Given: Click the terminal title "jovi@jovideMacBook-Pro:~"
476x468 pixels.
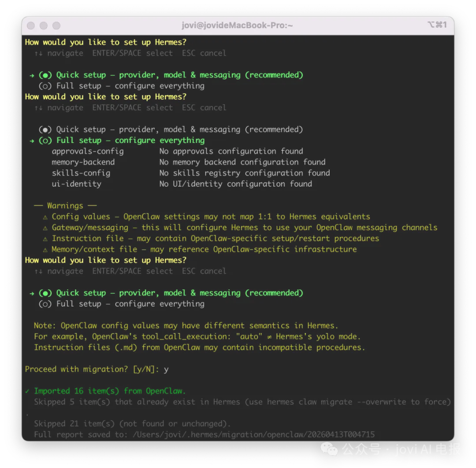Looking at the screenshot, I should click(237, 25).
